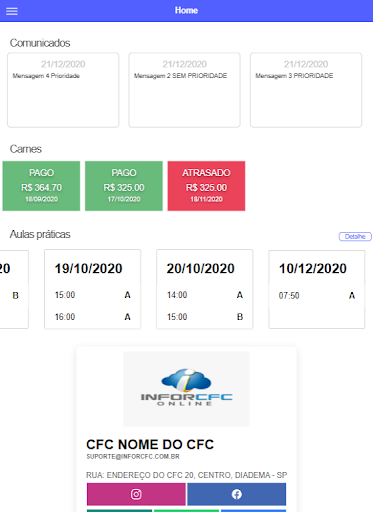373x512 pixels.
Task: Click the 14:00 class on 20/10/2020
Action: pyautogui.click(x=205, y=295)
